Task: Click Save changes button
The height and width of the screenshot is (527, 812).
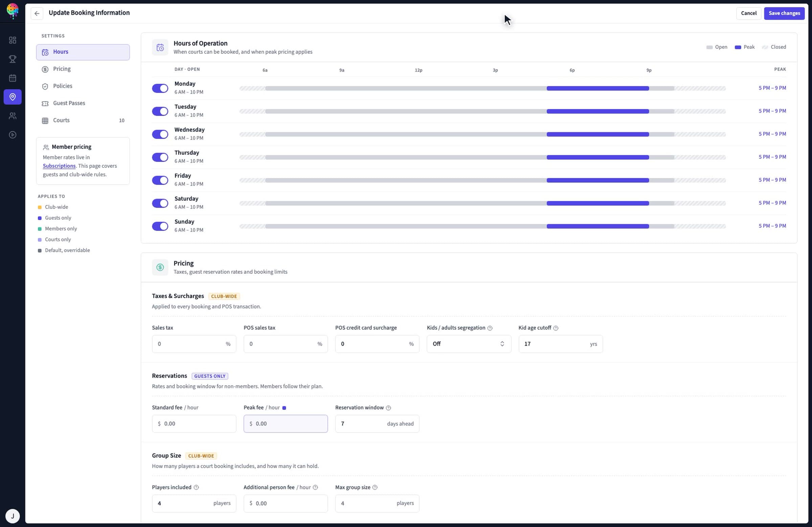Action: [784, 13]
